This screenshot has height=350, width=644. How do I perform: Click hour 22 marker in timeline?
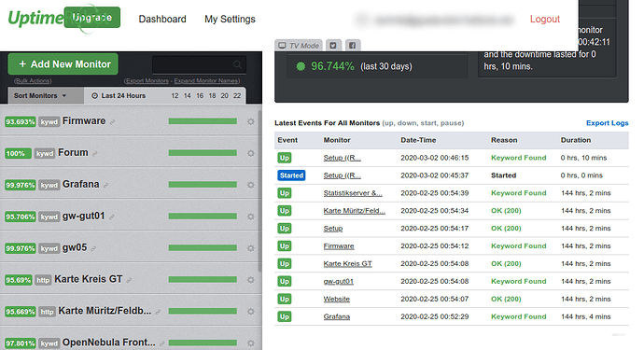coord(237,96)
